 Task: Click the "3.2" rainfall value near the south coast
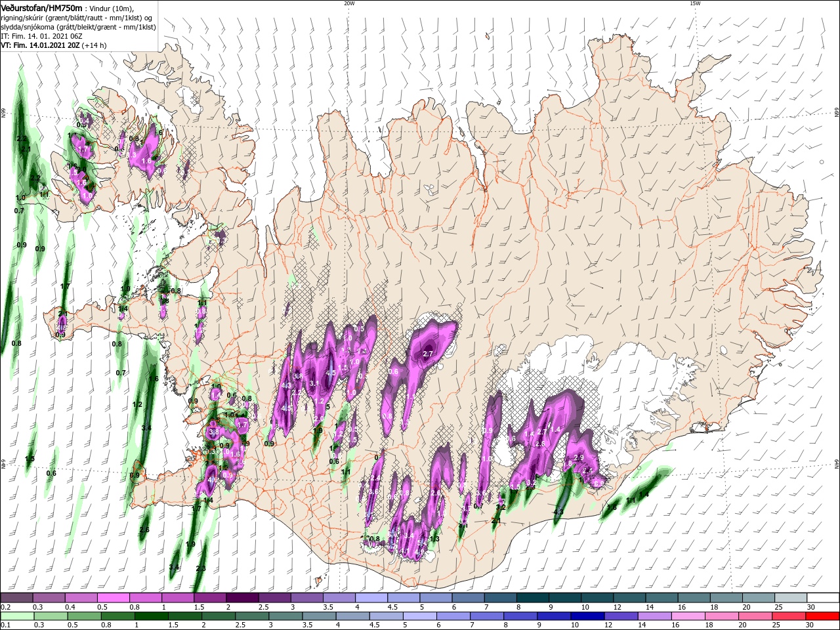click(x=500, y=507)
